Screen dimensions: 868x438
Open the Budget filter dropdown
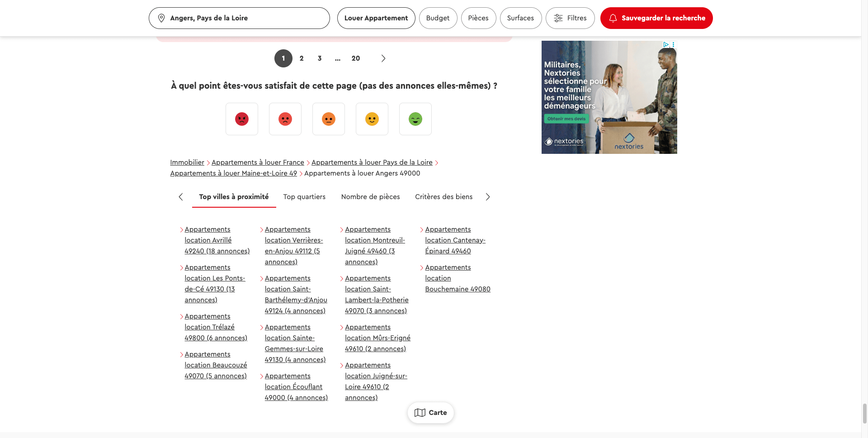click(438, 18)
